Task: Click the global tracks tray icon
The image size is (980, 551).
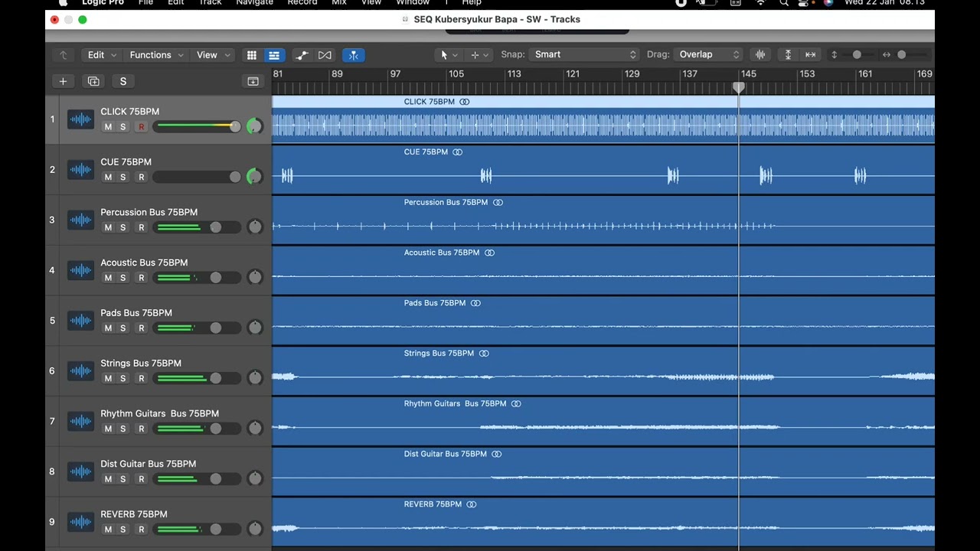Action: [x=253, y=81]
